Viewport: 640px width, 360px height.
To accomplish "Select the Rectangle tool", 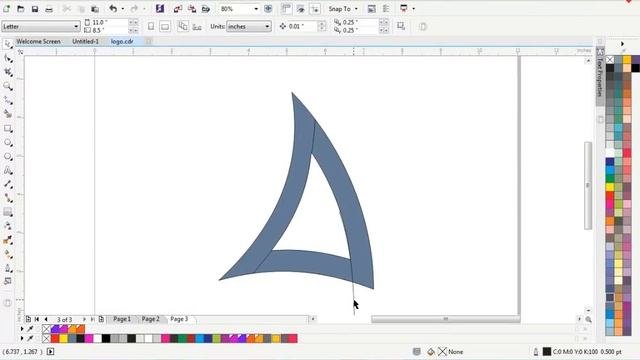I will pyautogui.click(x=8, y=129).
